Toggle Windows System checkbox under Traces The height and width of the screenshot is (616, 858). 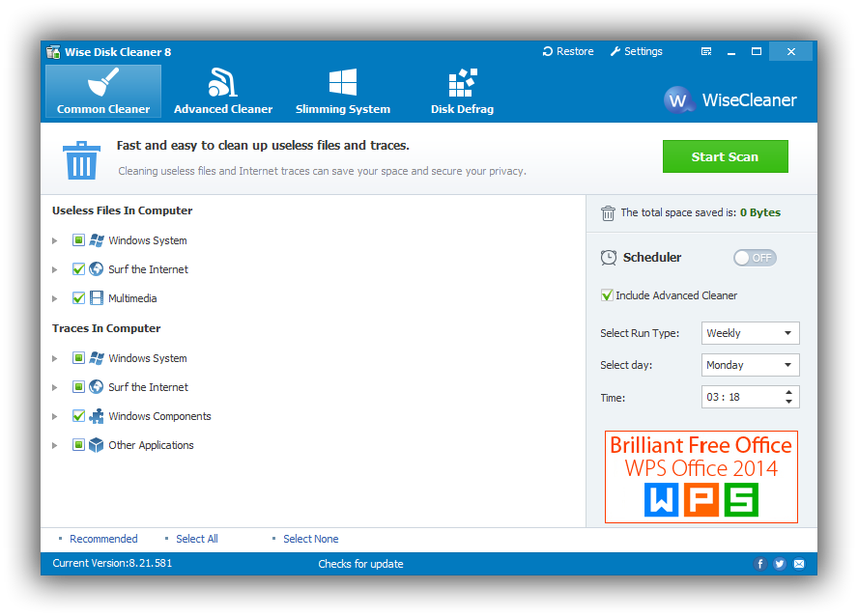pos(79,358)
